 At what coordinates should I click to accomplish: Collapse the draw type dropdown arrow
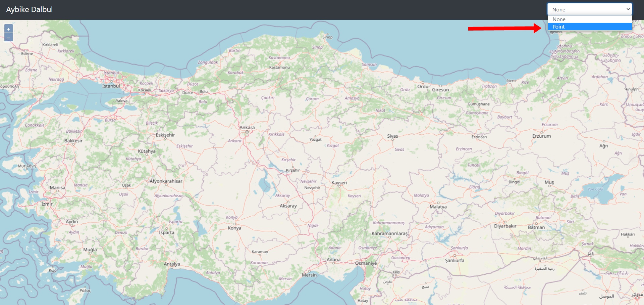(628, 9)
